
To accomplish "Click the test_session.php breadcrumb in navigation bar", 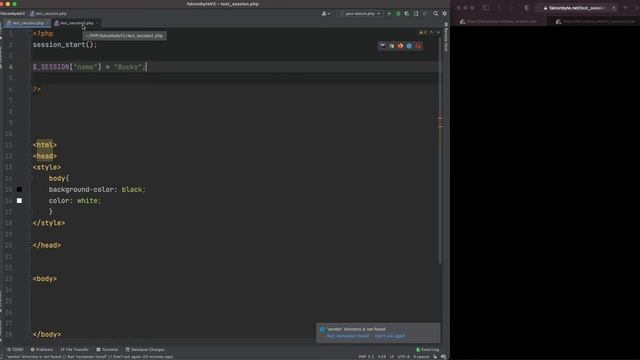I will click(x=49, y=13).
